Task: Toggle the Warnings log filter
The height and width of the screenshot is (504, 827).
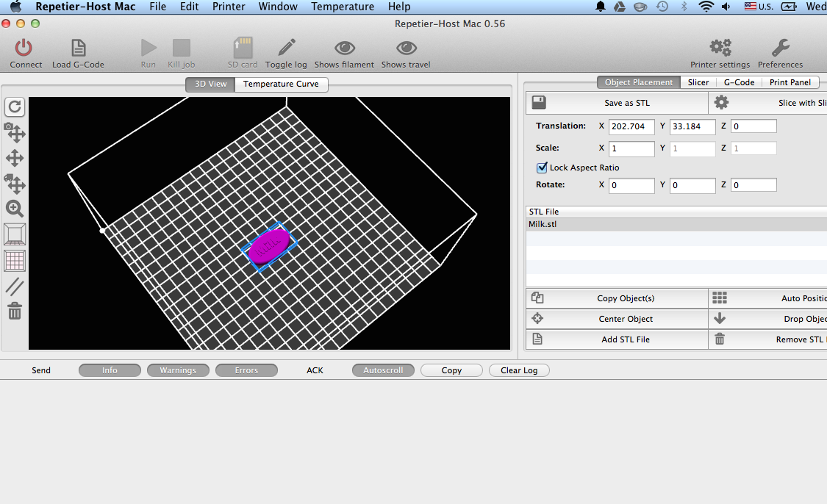Action: [178, 370]
